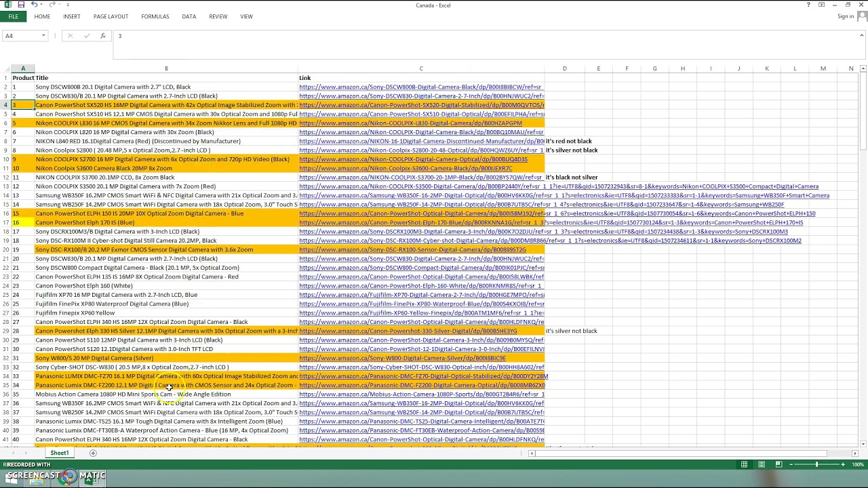Click the Cancel (X) formula bar icon
868x488 pixels.
tap(70, 36)
